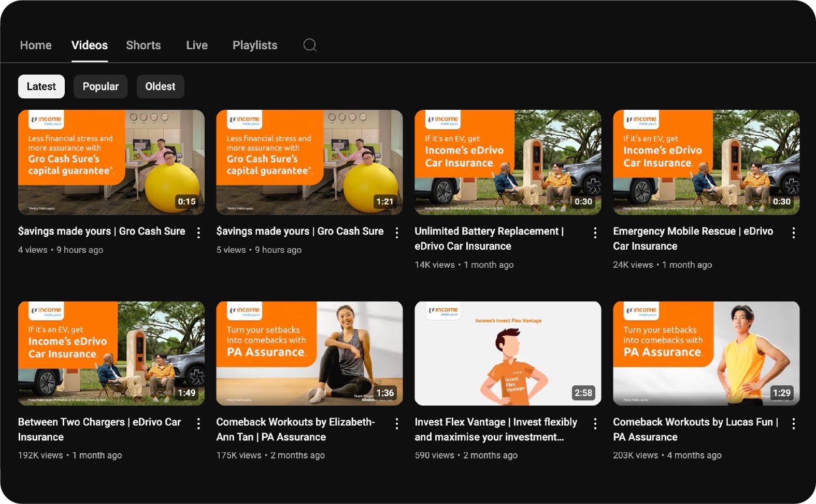Play the 1:21 Gro Cash Sure thumbnail
816x504 pixels.
click(x=309, y=162)
